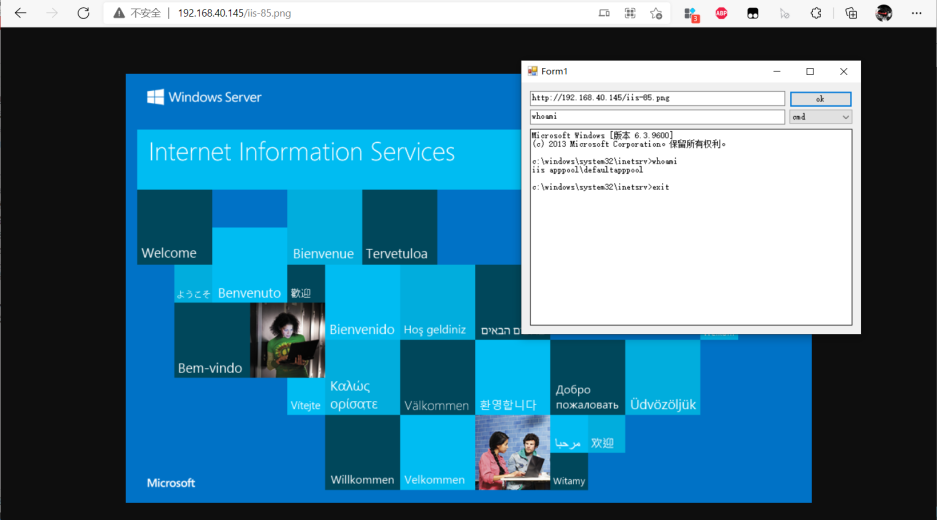Screen dimensions: 937x520
Task: Click photo of woman holding laptop
Action: (287, 340)
